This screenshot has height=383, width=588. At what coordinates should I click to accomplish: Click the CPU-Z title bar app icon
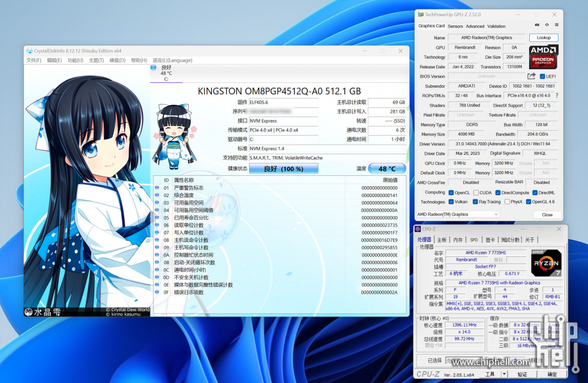(x=418, y=229)
